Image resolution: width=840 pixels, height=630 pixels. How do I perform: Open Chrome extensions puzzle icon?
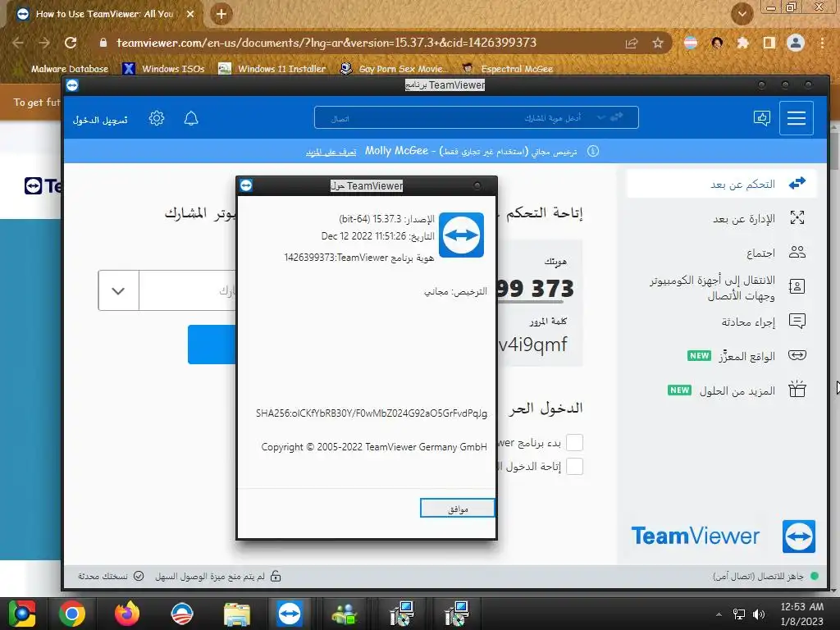point(742,43)
